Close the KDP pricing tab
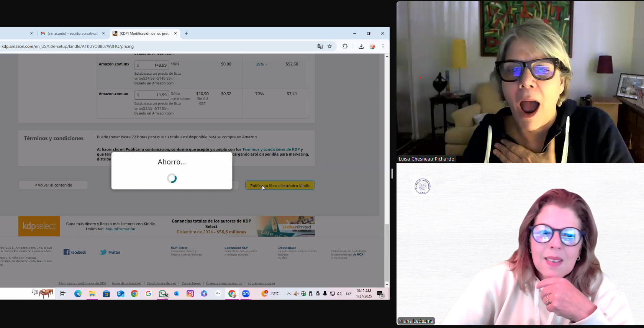 coord(175,33)
